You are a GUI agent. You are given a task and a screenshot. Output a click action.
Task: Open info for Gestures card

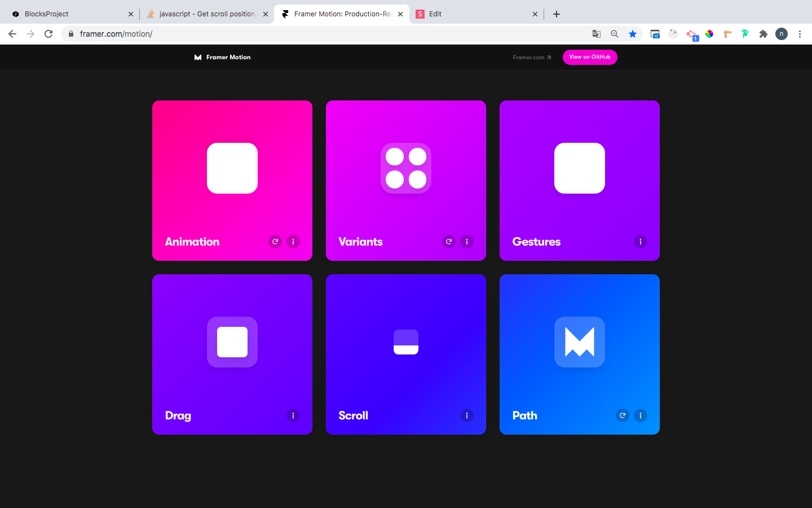pyautogui.click(x=641, y=242)
